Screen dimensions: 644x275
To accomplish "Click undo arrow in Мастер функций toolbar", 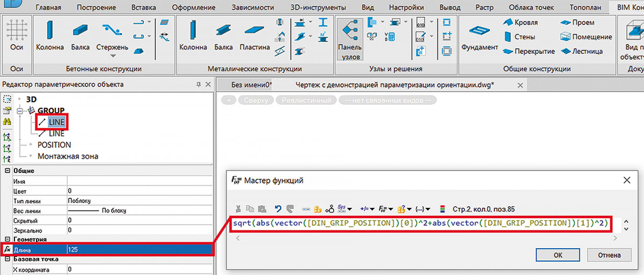I will coord(278,208).
